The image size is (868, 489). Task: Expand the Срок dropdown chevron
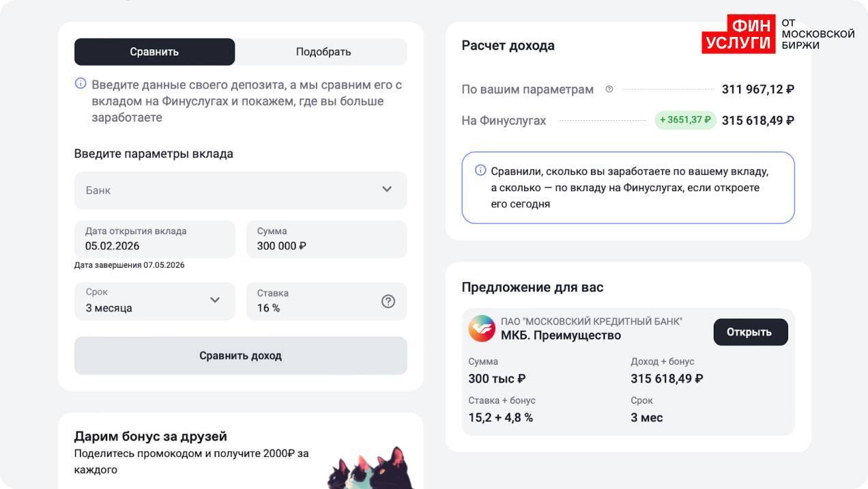(215, 300)
